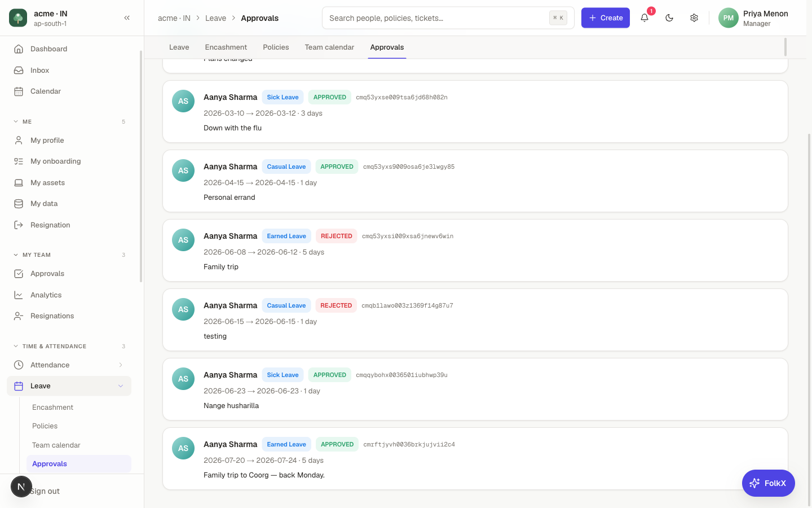Click the Casual Leave tag on testing request
Screen dimensions: 812x508
point(286,305)
